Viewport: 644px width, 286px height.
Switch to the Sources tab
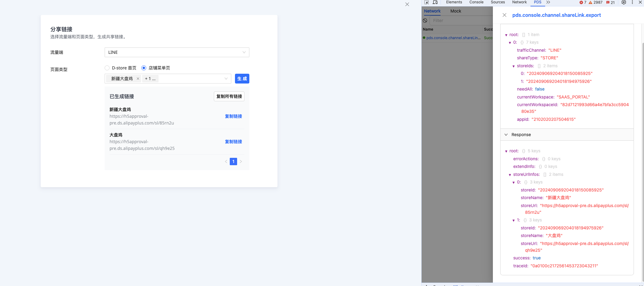point(498,2)
